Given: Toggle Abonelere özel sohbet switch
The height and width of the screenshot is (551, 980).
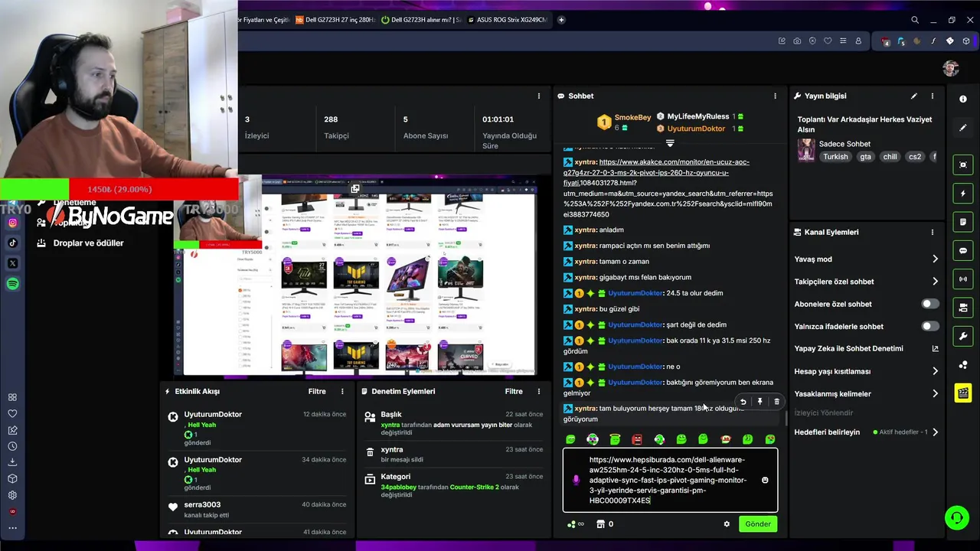Looking at the screenshot, I should point(929,304).
